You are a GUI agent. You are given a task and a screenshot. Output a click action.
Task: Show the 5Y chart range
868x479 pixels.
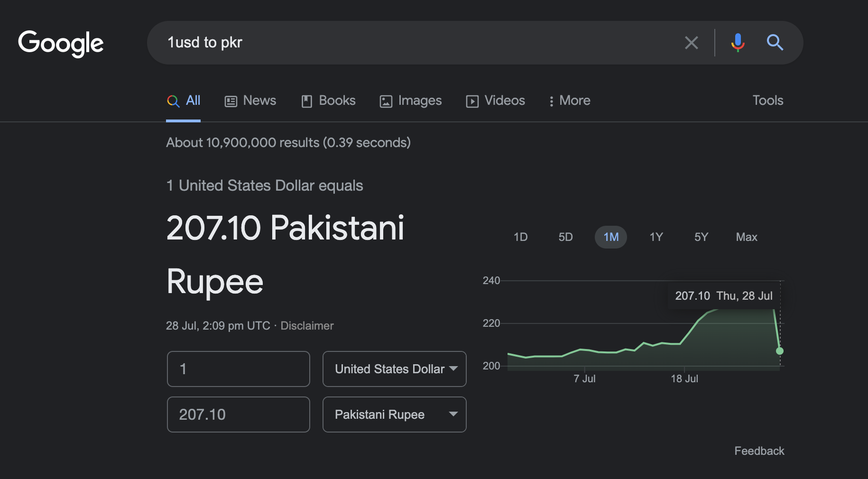coord(701,237)
